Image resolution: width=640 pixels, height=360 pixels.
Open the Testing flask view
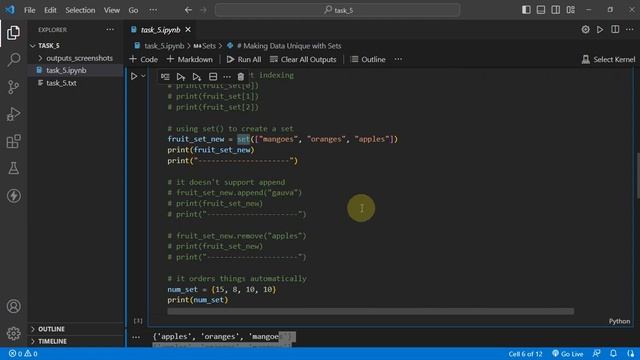pyautogui.click(x=13, y=168)
